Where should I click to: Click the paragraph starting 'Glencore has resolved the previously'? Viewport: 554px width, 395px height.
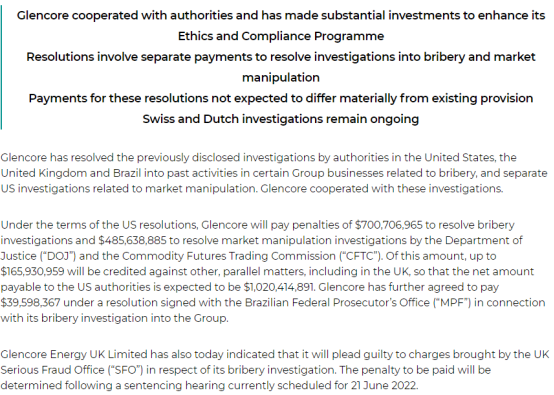point(274,173)
